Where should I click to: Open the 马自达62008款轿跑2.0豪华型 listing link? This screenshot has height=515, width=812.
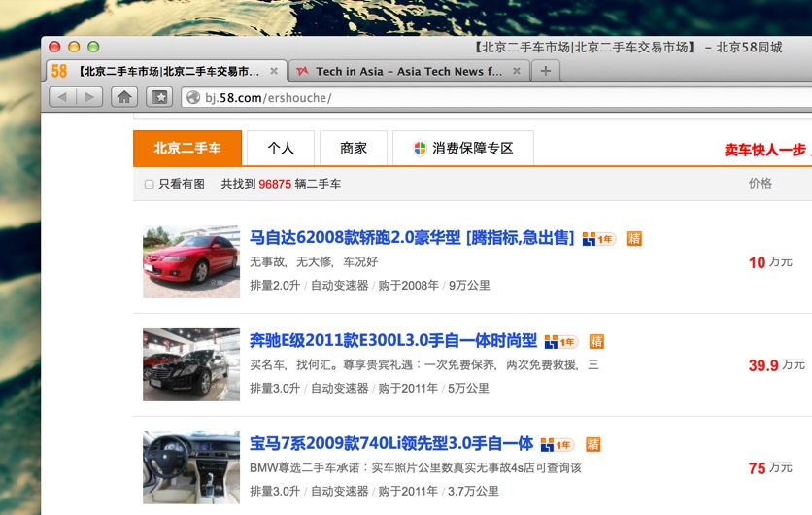412,238
